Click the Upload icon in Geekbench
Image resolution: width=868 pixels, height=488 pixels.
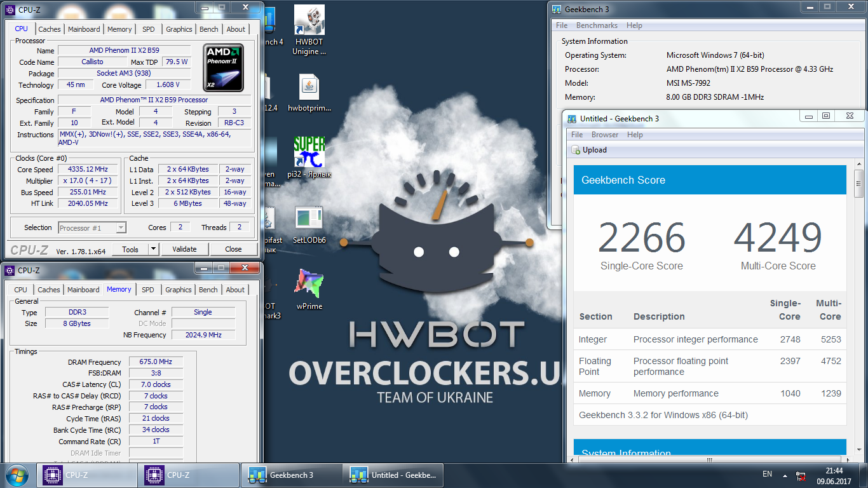576,151
